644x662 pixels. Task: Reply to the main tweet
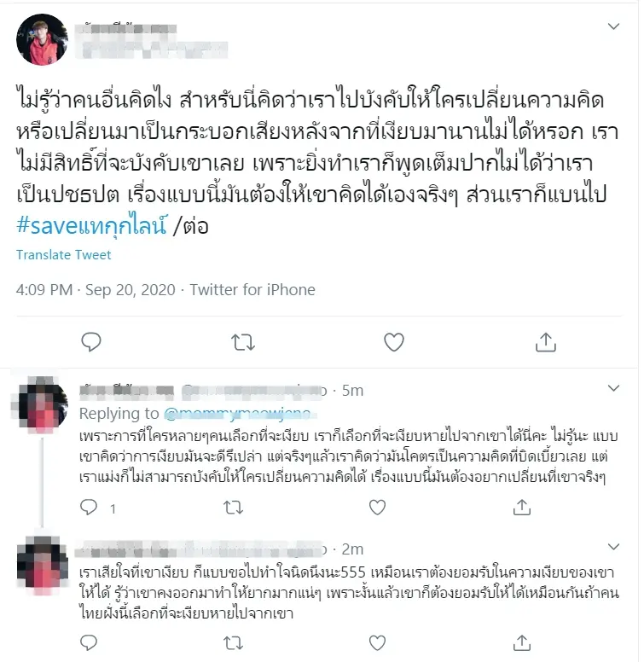point(91,342)
